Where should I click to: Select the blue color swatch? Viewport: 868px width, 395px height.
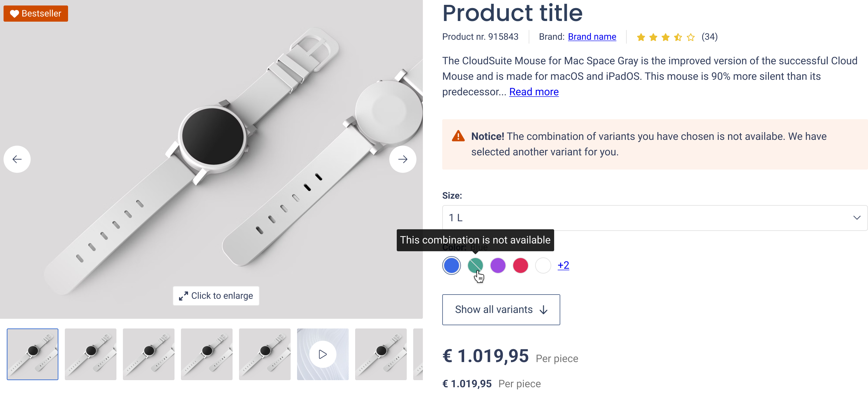(451, 265)
